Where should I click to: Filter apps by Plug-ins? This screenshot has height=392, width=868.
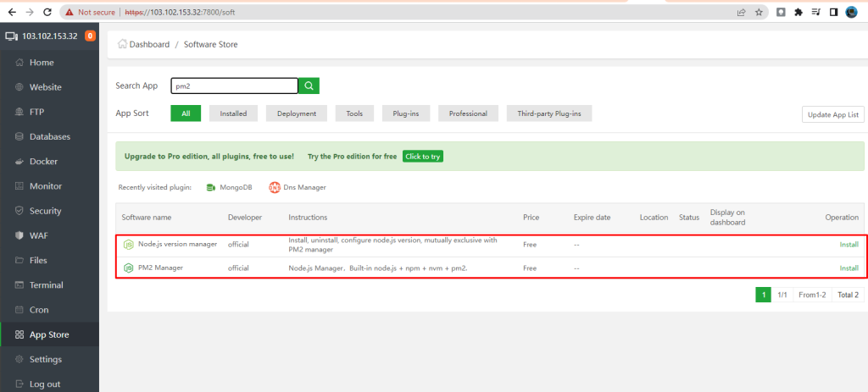[x=406, y=113]
